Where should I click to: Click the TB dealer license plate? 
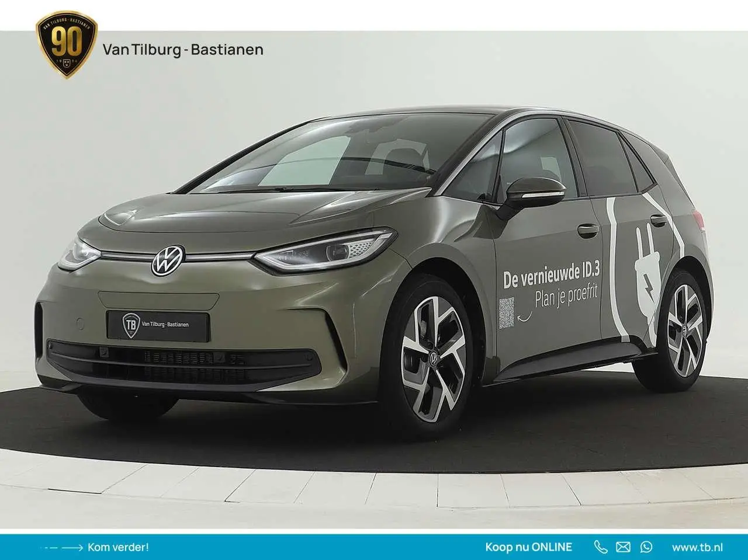pos(158,326)
